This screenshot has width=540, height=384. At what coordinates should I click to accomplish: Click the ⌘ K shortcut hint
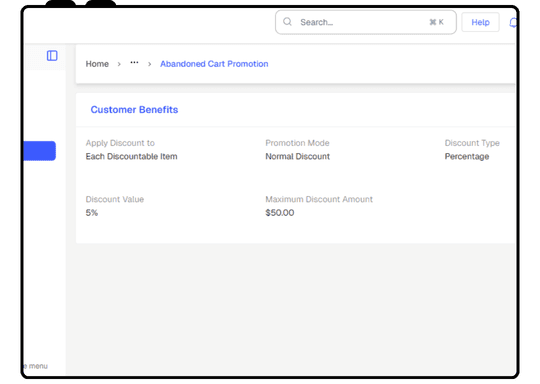[436, 22]
